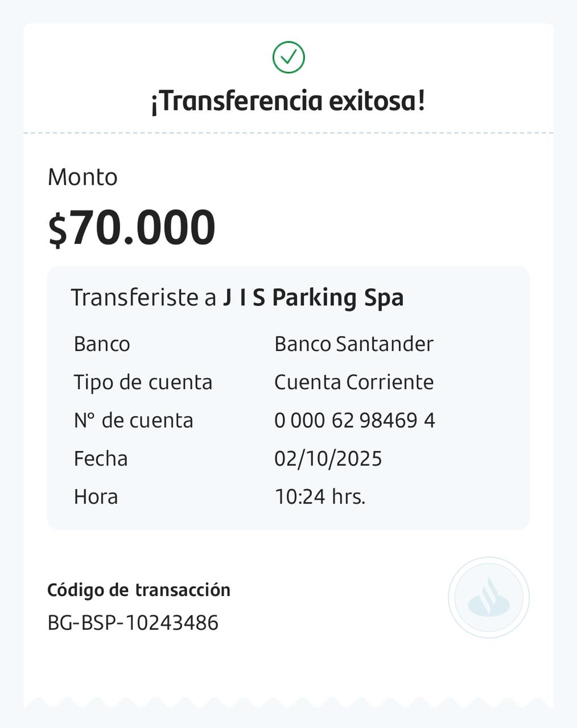Click the ¡Transferencia exitosa! heading
This screenshot has height=728, width=577.
288,101
